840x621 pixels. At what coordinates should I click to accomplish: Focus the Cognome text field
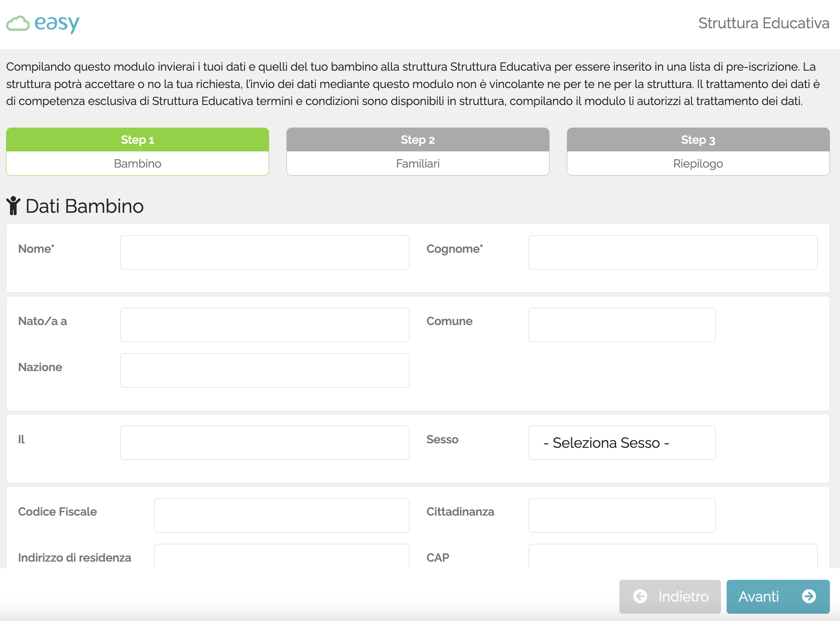pyautogui.click(x=673, y=252)
